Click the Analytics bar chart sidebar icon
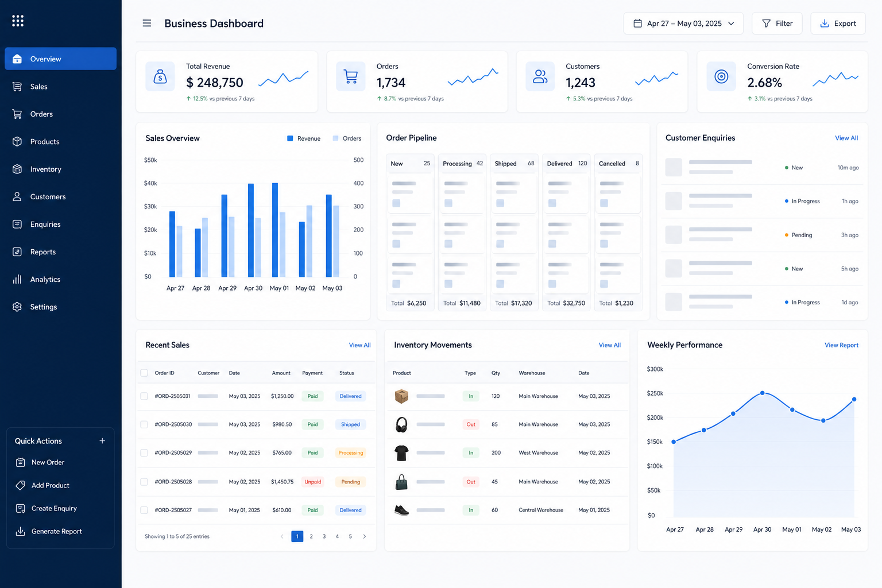Viewport: 882px width, 588px height. point(17,280)
